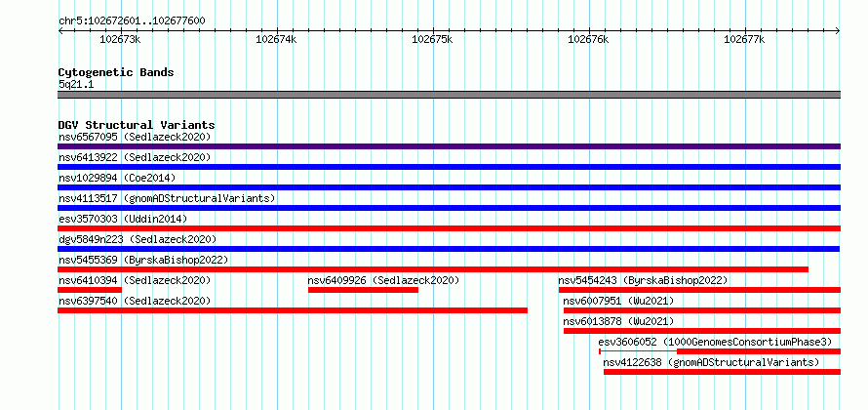Open the nsv6409926 (Sedlazeck2020) label
This screenshot has width=868, height=410.
click(x=383, y=280)
